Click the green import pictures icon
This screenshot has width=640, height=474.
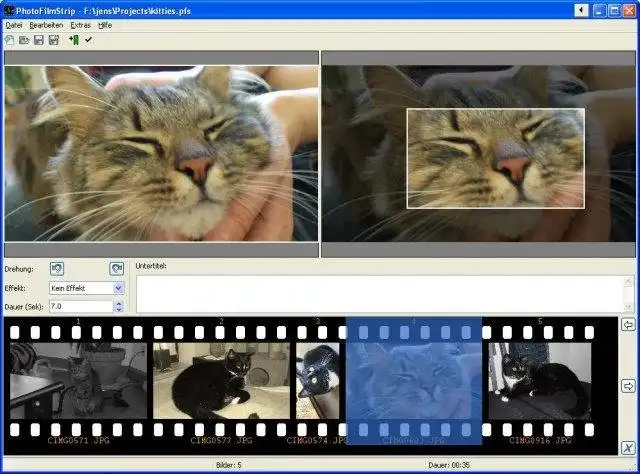coord(74,40)
